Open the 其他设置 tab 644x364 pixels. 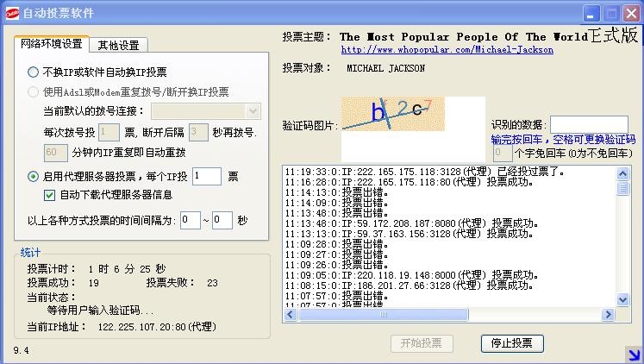(x=118, y=45)
